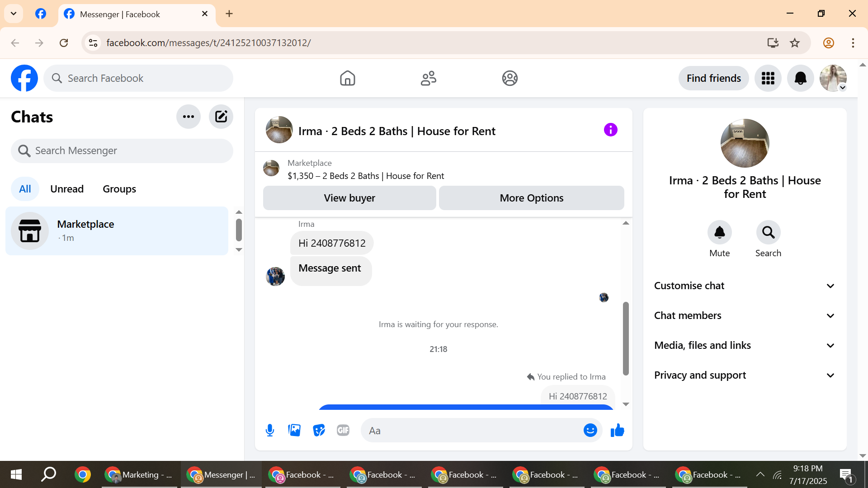868x488 pixels.
Task: Select the Groups chats filter
Action: coord(119,189)
